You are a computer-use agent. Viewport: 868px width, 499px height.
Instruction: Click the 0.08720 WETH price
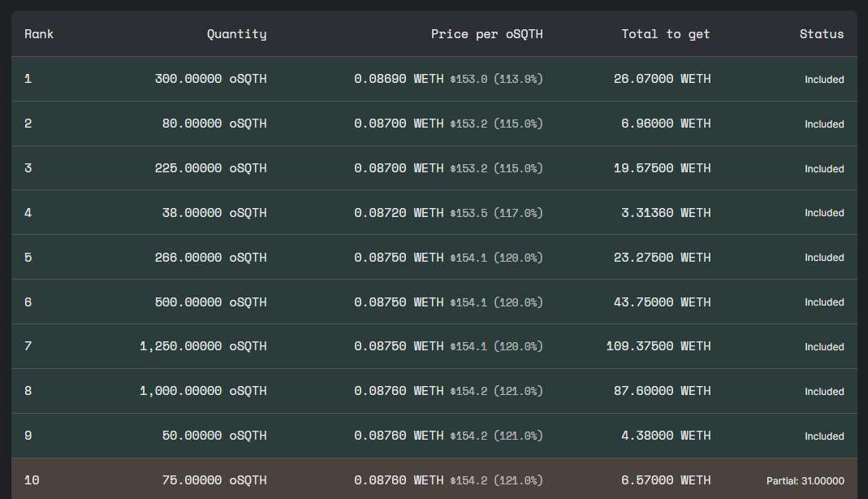coord(399,213)
